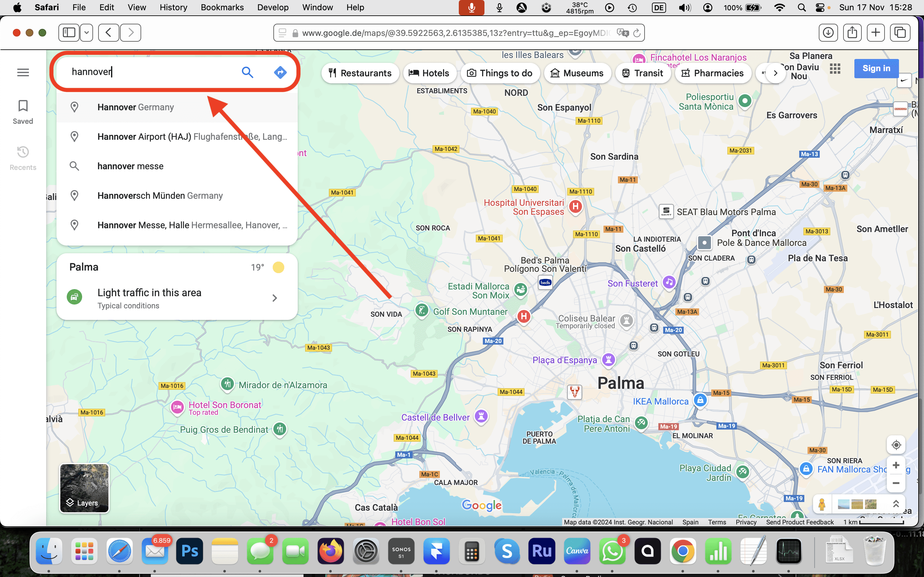Select the Hannover Germany suggestion
This screenshot has width=924, height=577.
(x=135, y=107)
